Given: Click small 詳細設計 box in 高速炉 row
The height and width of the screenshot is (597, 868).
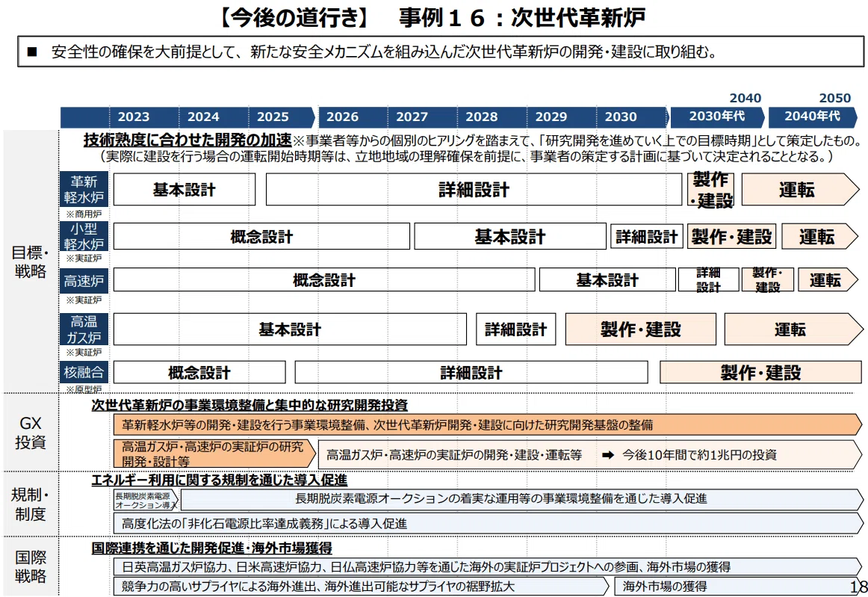Looking at the screenshot, I should (x=709, y=279).
